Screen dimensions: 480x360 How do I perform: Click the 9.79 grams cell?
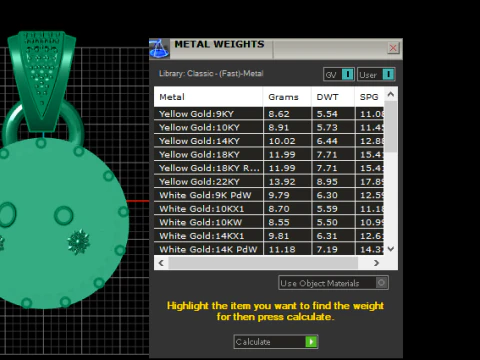[287, 195]
